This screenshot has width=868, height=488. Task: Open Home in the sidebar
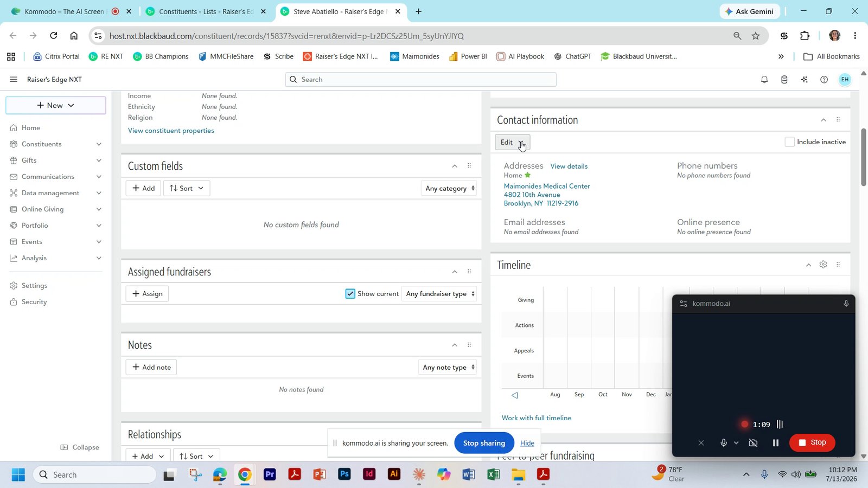pos(31,128)
